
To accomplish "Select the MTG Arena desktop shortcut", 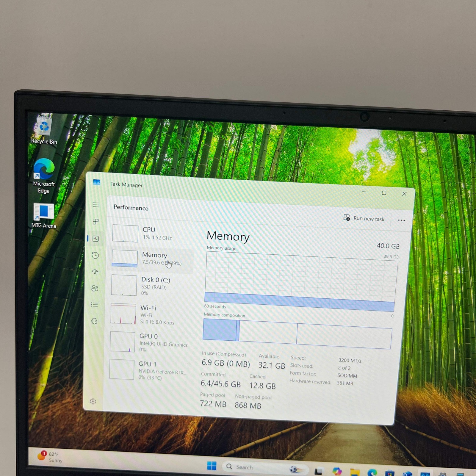I will [x=44, y=216].
